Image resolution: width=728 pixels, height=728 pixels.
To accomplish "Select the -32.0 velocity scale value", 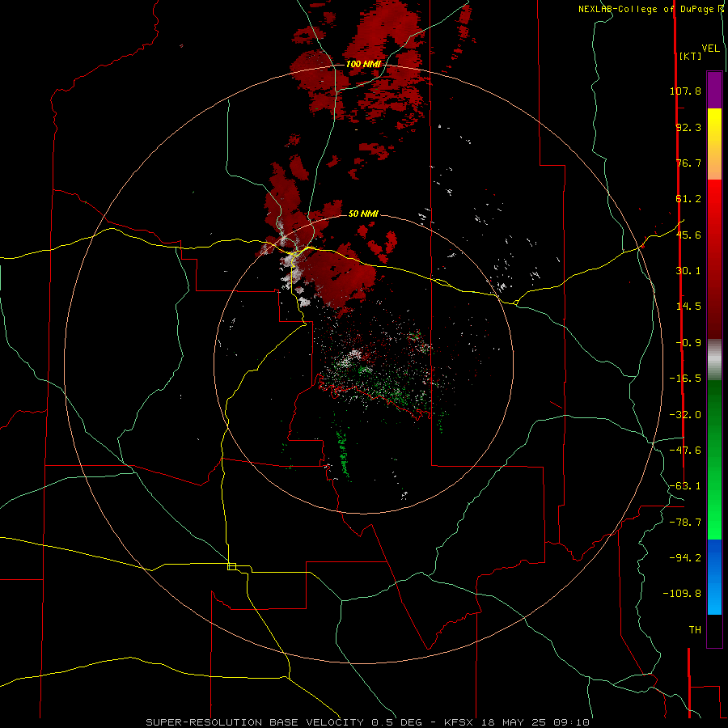I will click(685, 415).
